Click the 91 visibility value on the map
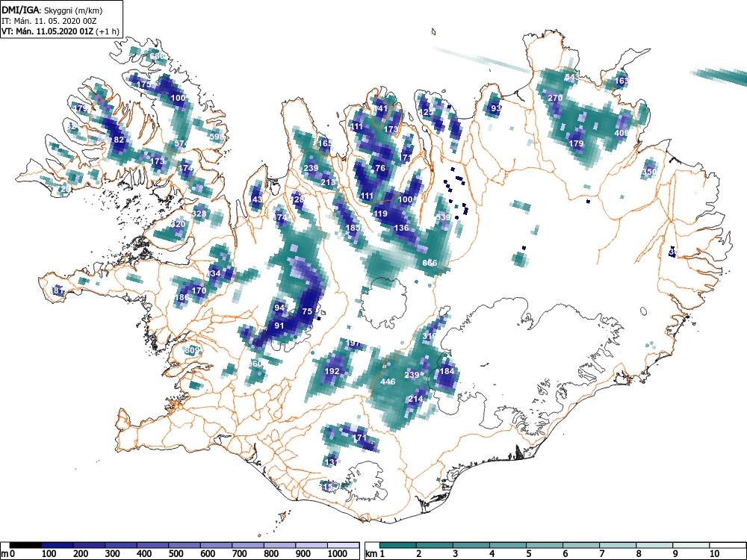Image resolution: width=747 pixels, height=560 pixels. [279, 326]
